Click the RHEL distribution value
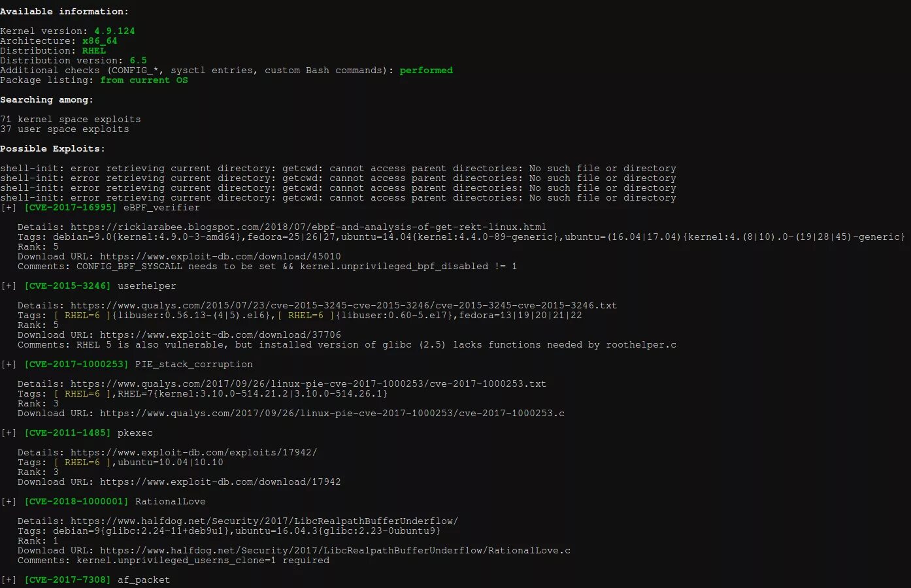This screenshot has width=911, height=588. (94, 50)
